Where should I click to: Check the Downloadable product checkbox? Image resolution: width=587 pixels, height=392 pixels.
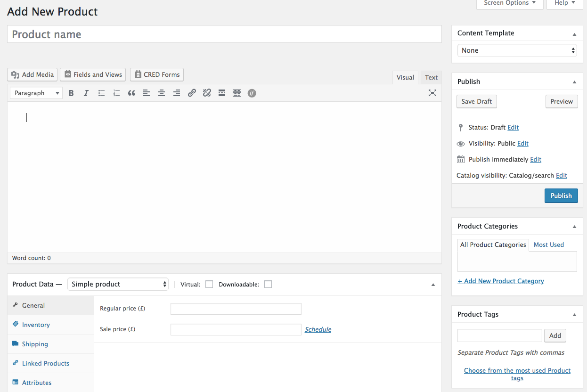click(268, 284)
